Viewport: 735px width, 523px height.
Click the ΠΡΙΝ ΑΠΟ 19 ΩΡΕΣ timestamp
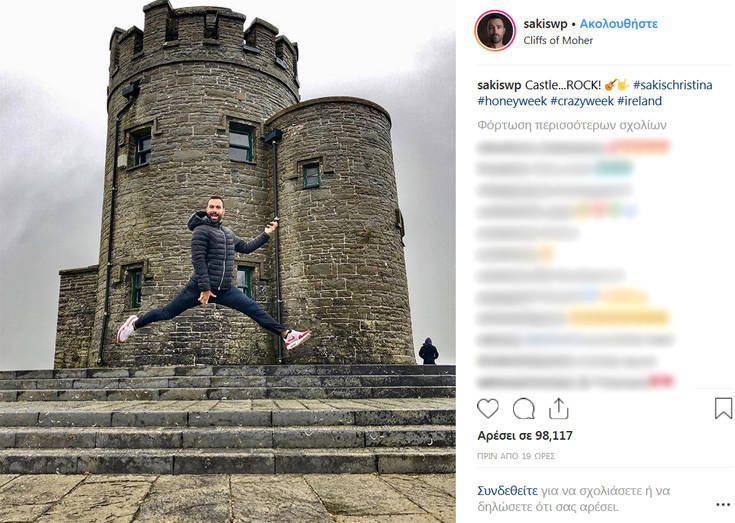point(516,456)
